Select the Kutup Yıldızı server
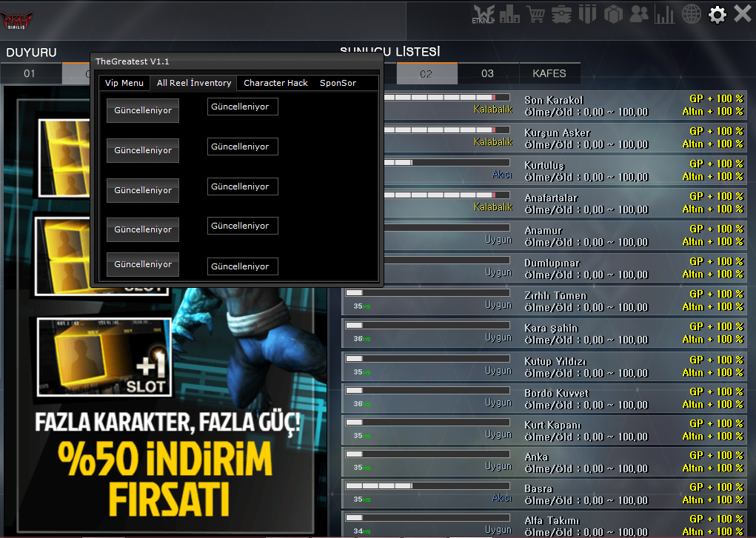This screenshot has height=538, width=756. 543,366
